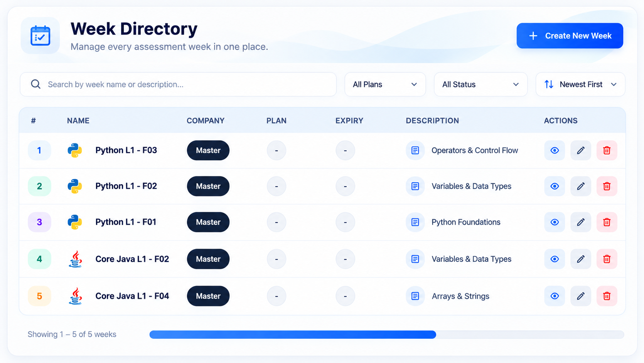
Task: View the Core Java L1 - F02 week details
Action: coord(555,259)
